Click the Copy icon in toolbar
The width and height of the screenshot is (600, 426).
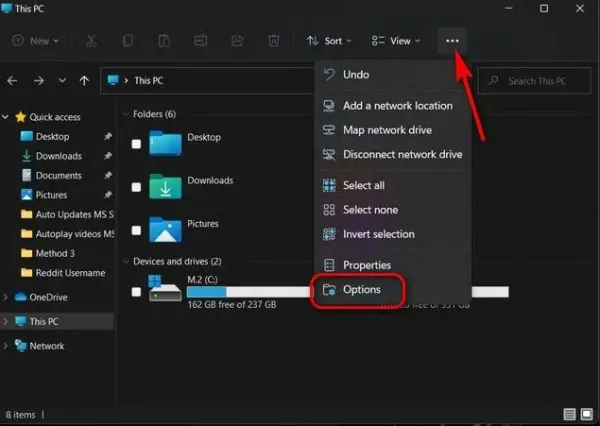pyautogui.click(x=128, y=41)
